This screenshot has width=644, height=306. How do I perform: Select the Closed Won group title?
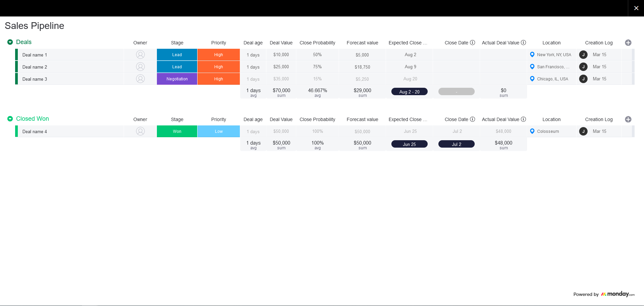[33, 119]
